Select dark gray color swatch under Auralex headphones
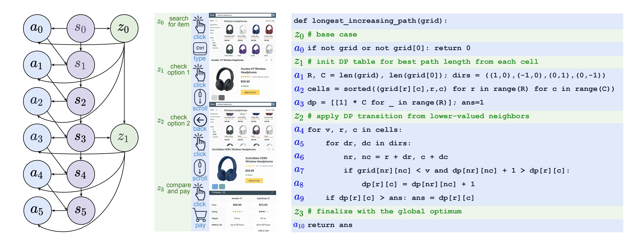644x241 pixels. pos(222,98)
